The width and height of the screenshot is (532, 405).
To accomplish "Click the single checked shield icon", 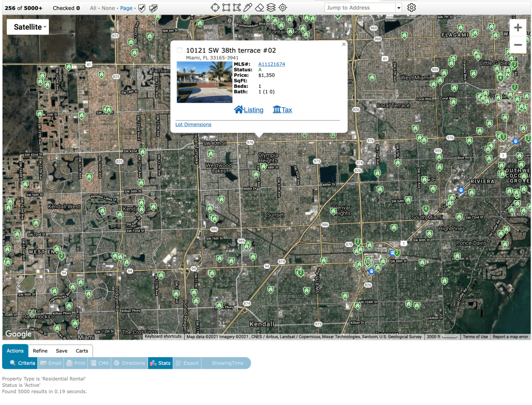I will point(141,8).
